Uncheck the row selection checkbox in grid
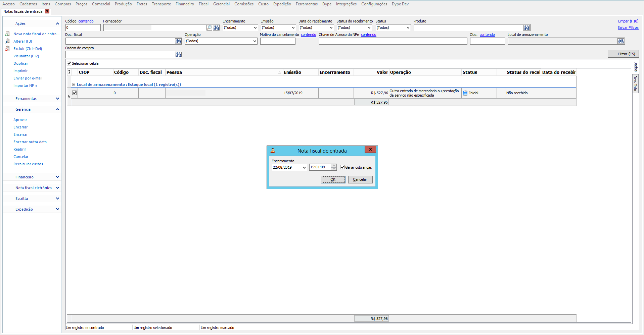This screenshot has height=335, width=644. (75, 93)
